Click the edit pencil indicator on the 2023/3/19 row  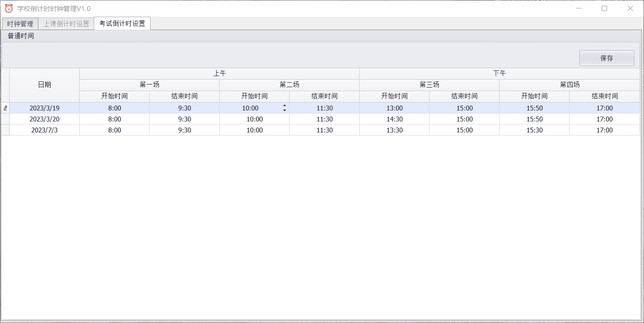(x=5, y=108)
